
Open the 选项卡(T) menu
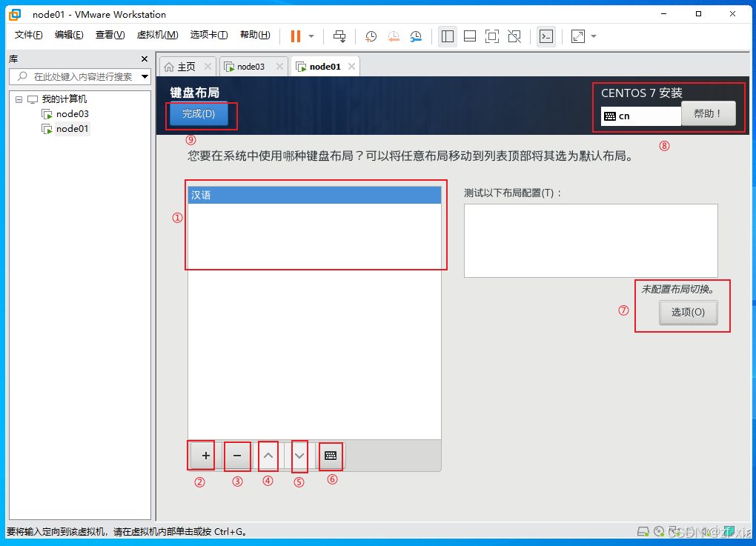tap(209, 35)
